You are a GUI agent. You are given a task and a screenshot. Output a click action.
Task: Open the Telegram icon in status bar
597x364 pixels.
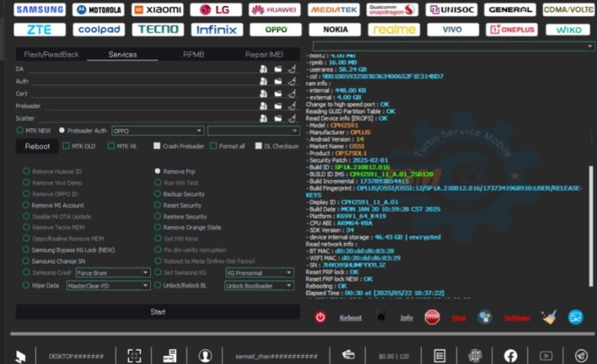[581, 356]
